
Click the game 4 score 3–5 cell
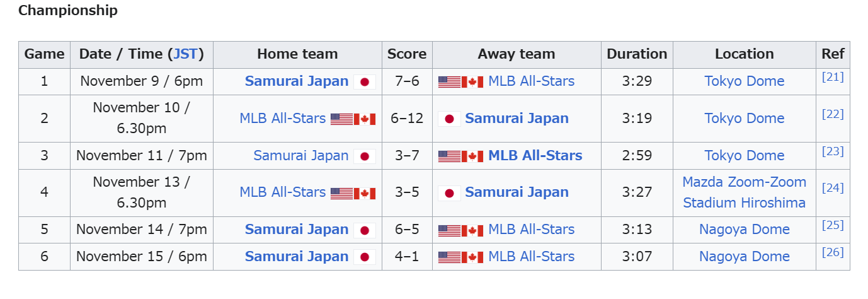pos(407,192)
